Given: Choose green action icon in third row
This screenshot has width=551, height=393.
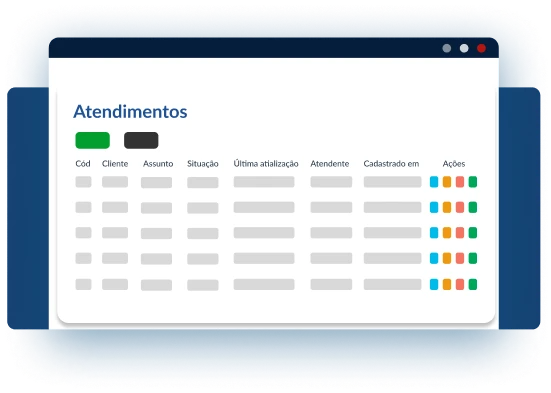Looking at the screenshot, I should pos(473,232).
